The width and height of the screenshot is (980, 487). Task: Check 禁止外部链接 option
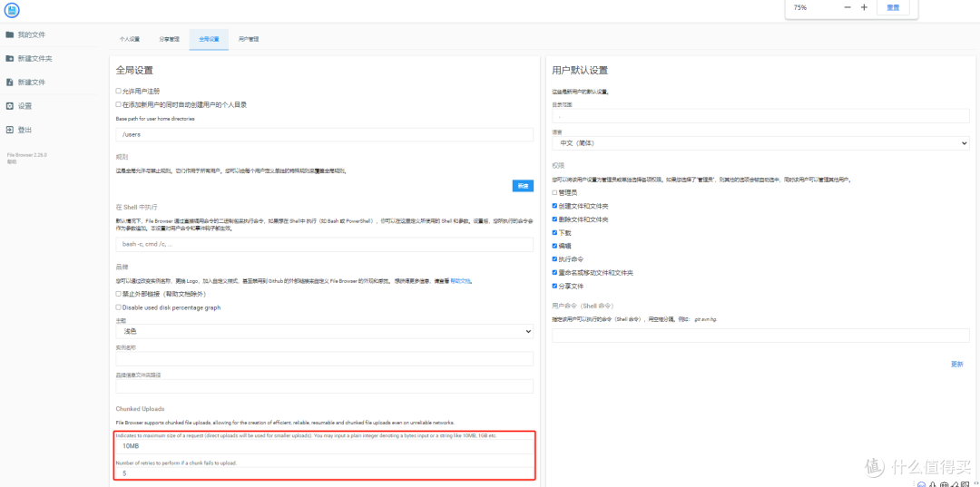tap(118, 294)
